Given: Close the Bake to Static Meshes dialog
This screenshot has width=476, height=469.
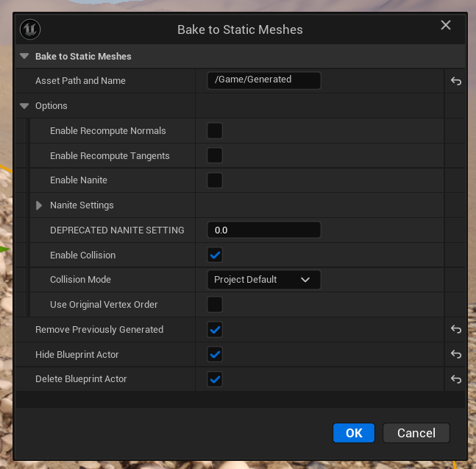Looking at the screenshot, I should coord(445,26).
